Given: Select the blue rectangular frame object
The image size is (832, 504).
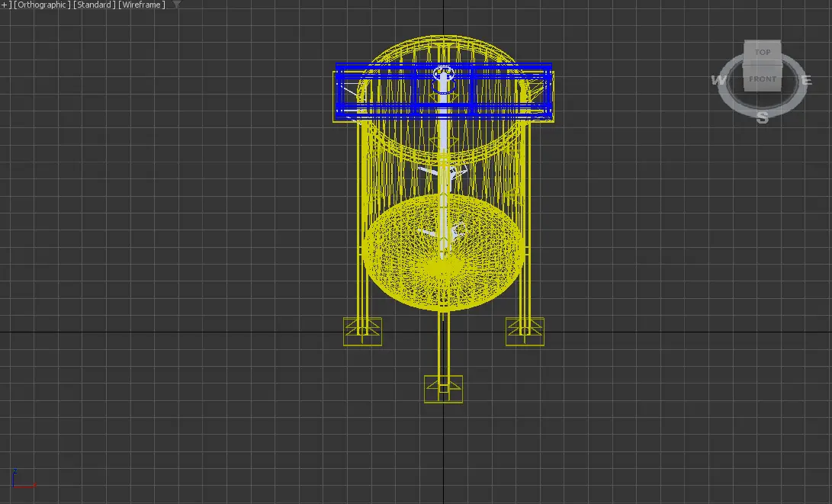Looking at the screenshot, I should pos(444,91).
